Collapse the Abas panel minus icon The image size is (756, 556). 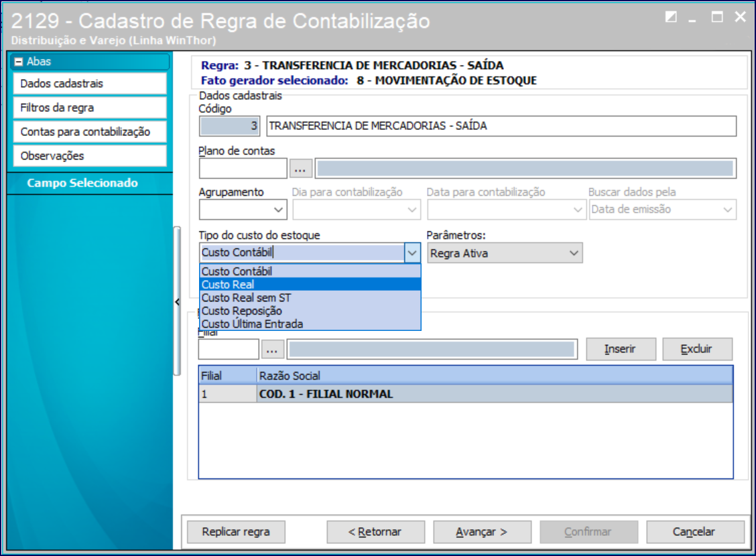(19, 62)
